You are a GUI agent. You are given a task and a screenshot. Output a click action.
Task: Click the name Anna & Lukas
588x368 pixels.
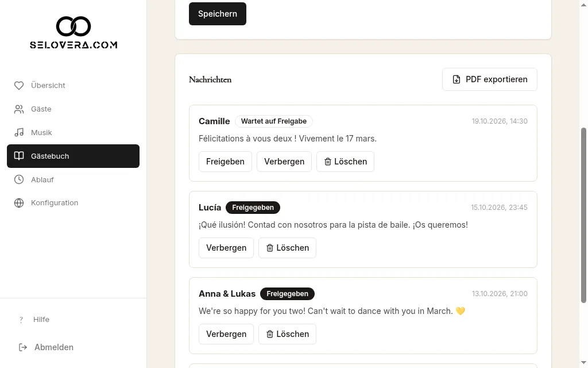pyautogui.click(x=227, y=294)
